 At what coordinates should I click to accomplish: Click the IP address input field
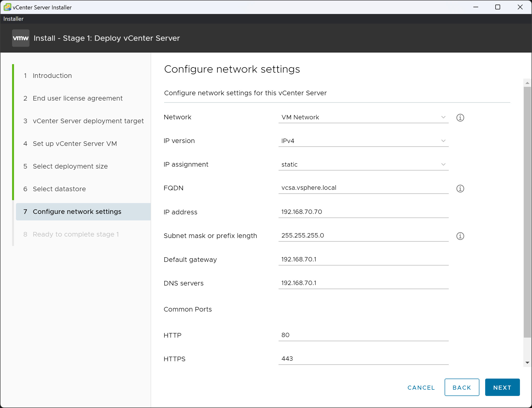(363, 212)
